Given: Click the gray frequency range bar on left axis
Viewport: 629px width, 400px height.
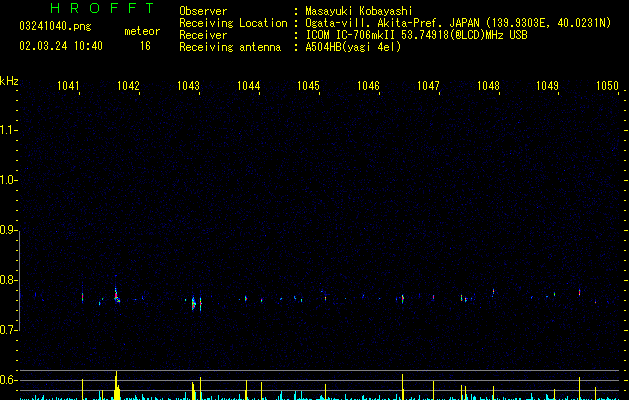Looking at the screenshot, I should point(19,280).
